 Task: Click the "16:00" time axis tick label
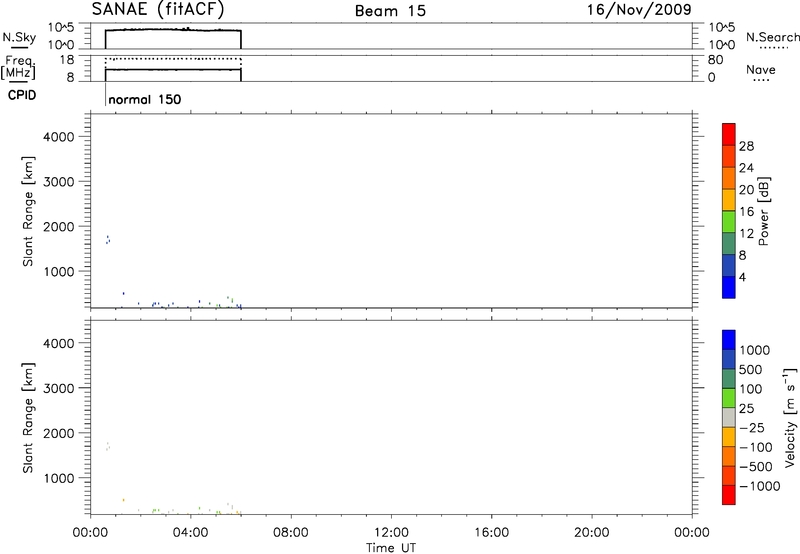click(491, 533)
